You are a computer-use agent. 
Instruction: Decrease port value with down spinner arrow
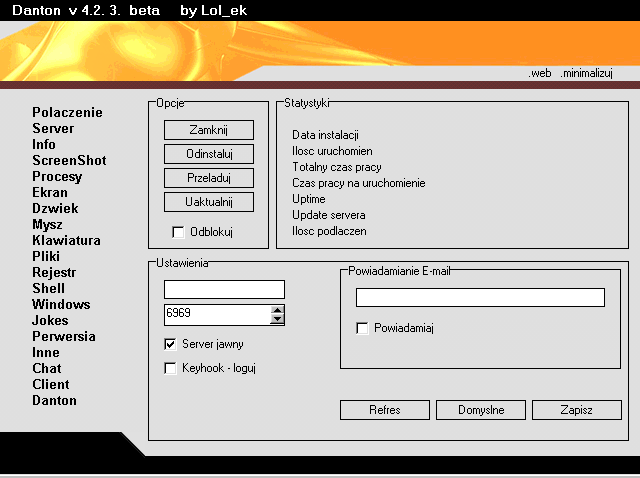(x=277, y=320)
